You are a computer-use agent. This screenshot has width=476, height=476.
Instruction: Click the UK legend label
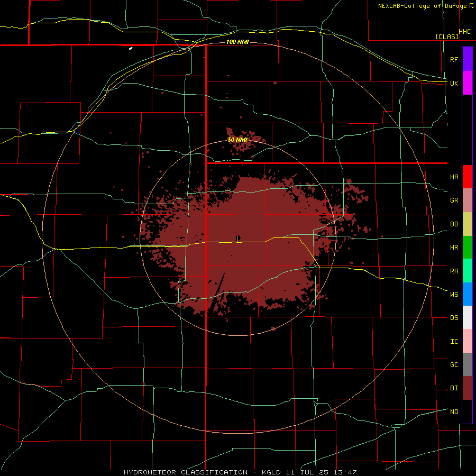tap(454, 83)
